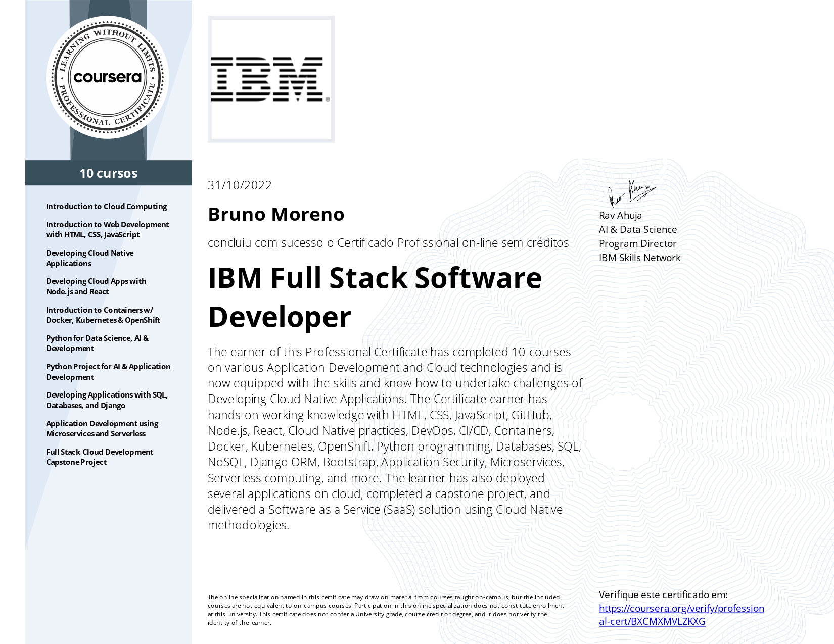Click 'Developing Applications with SQL, Databases, and Django'
The width and height of the screenshot is (834, 644).
tap(107, 400)
